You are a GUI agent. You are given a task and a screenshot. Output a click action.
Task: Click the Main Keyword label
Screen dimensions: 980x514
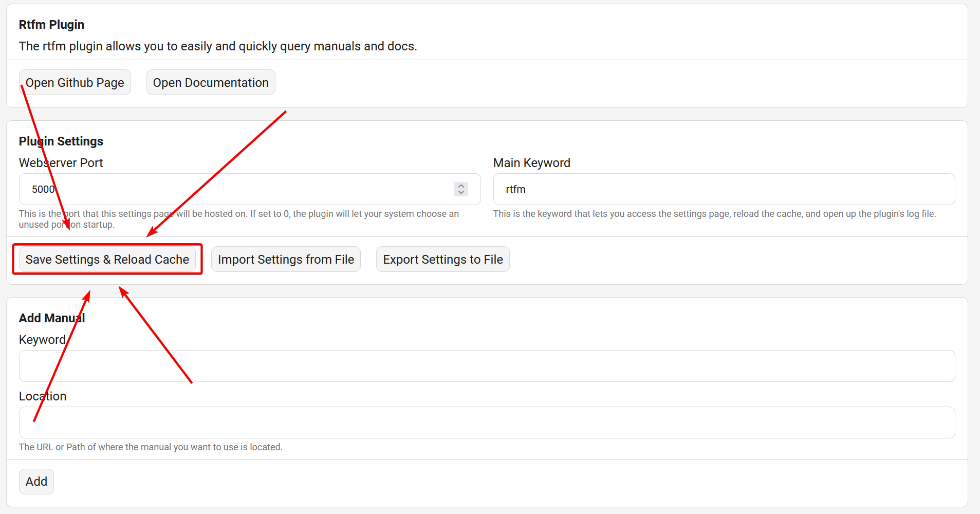click(532, 163)
